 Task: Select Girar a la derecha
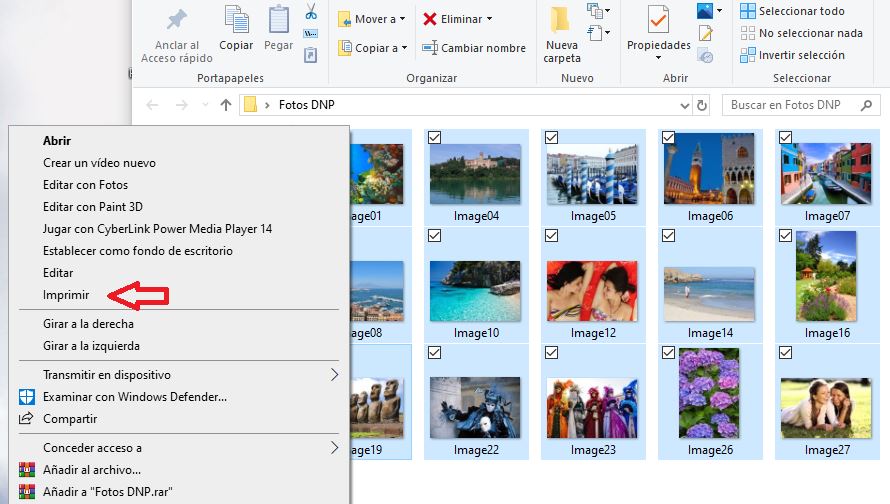click(x=88, y=324)
